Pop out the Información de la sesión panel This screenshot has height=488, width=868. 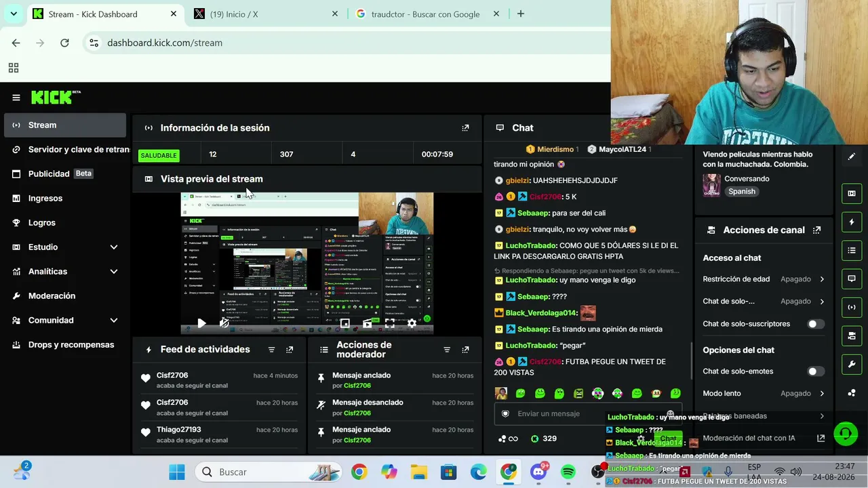[465, 127]
